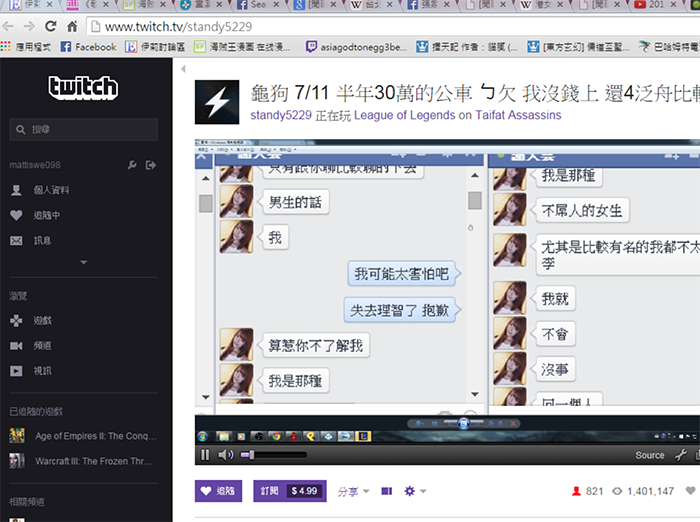The width and height of the screenshot is (700, 522).
Task: Toggle theater mode icon below the video
Action: 387,491
